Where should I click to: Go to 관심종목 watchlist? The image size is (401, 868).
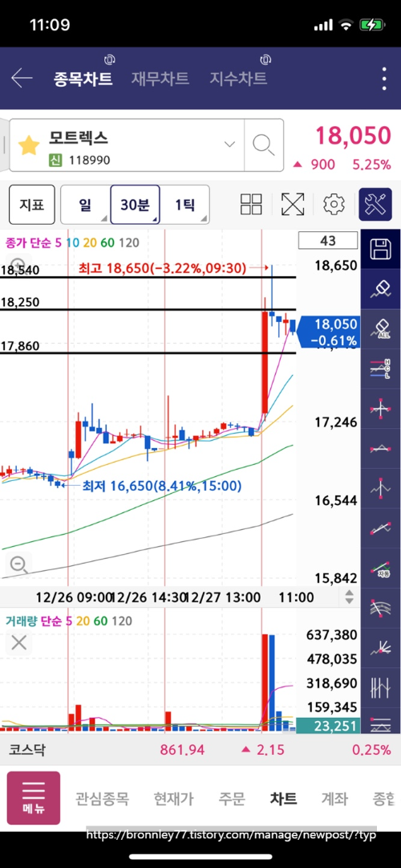pos(102,798)
